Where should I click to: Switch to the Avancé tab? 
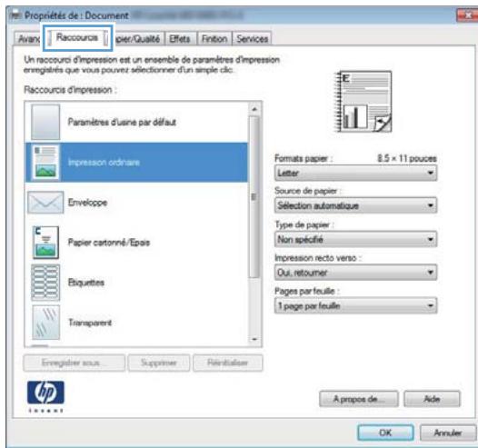pos(28,39)
